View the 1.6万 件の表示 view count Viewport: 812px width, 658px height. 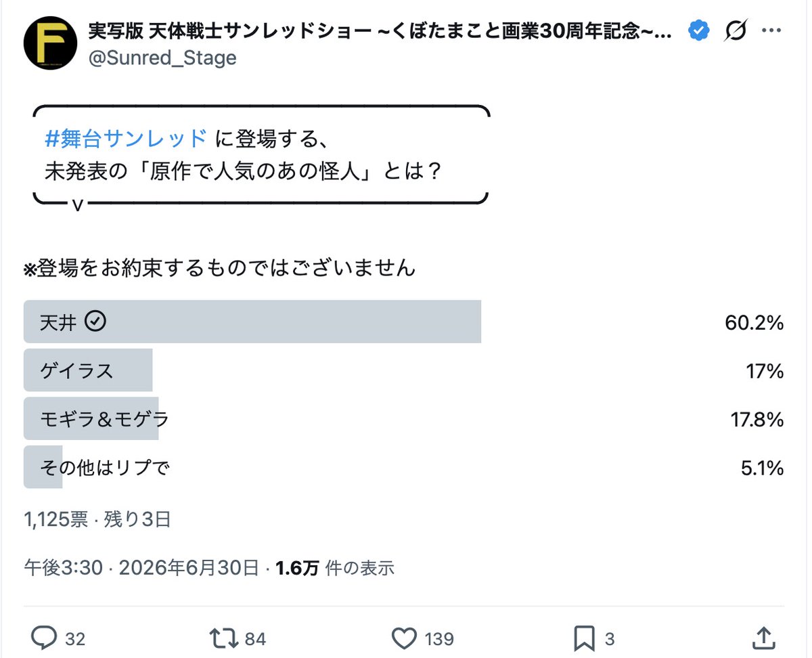(335, 567)
